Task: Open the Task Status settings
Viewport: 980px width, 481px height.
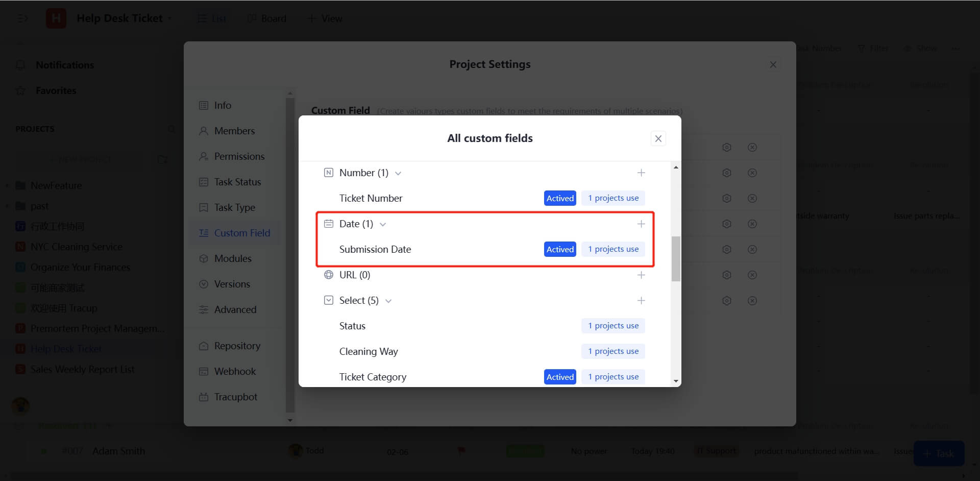Action: [237, 182]
